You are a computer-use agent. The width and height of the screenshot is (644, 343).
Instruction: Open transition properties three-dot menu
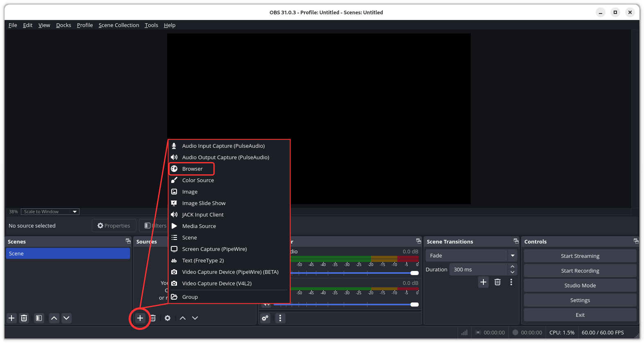point(511,282)
